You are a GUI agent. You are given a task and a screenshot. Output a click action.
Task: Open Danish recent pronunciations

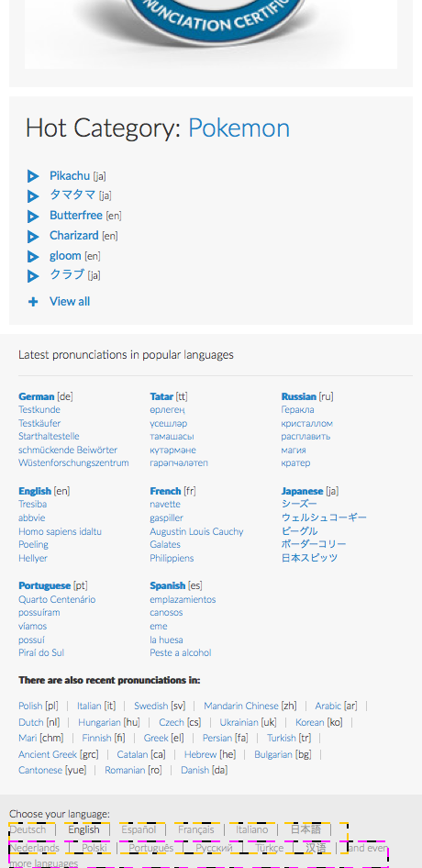tap(194, 770)
